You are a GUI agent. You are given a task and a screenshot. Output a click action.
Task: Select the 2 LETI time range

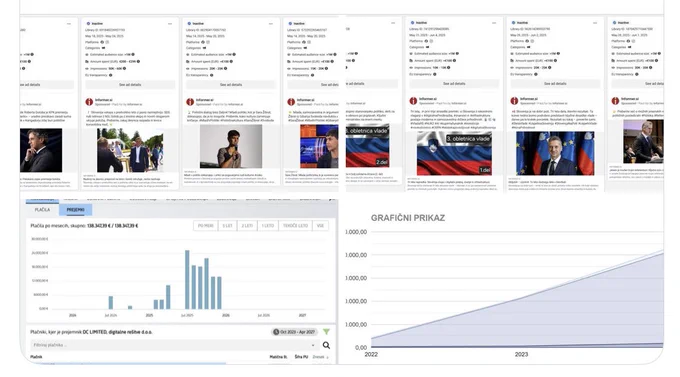pyautogui.click(x=247, y=226)
